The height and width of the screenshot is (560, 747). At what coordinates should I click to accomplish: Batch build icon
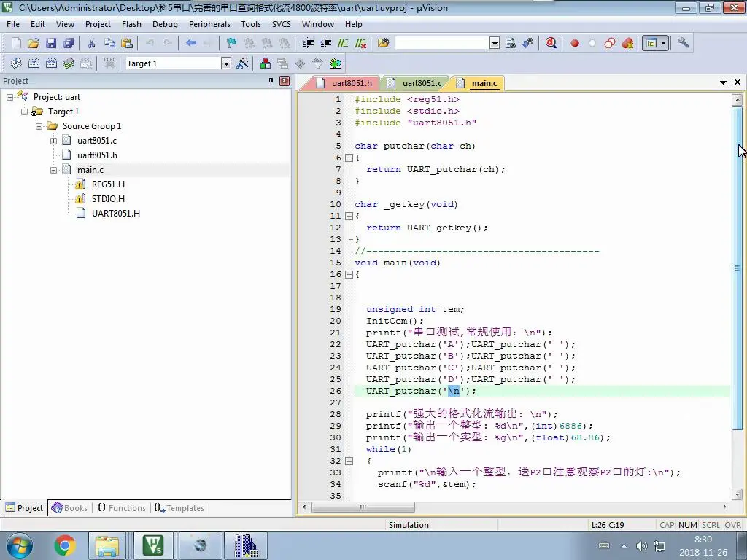[x=69, y=63]
